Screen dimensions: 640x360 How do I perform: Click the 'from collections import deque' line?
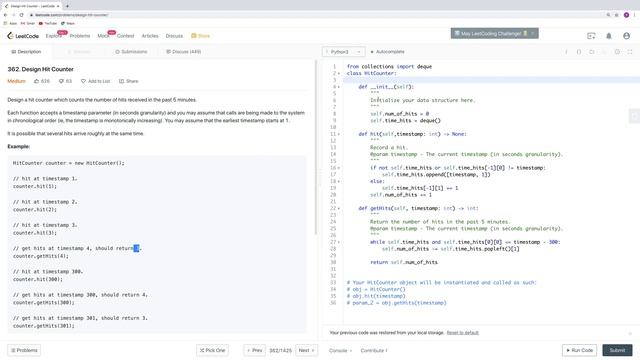point(389,67)
